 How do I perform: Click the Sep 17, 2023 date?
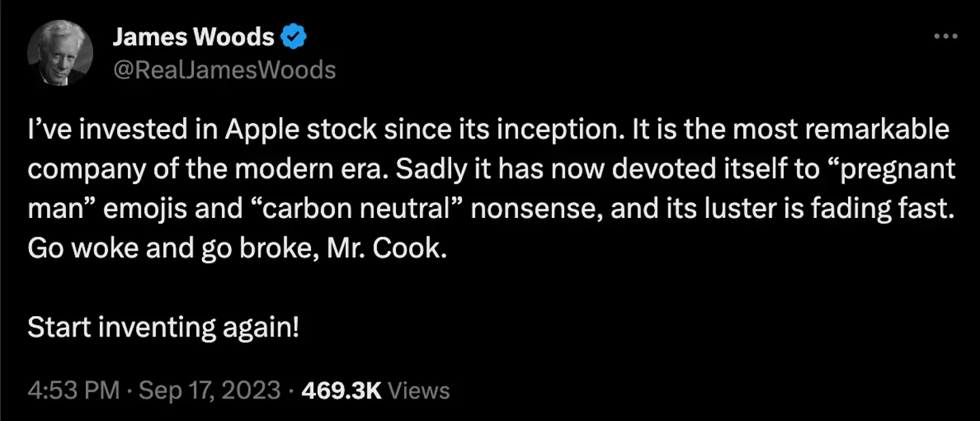pos(210,390)
